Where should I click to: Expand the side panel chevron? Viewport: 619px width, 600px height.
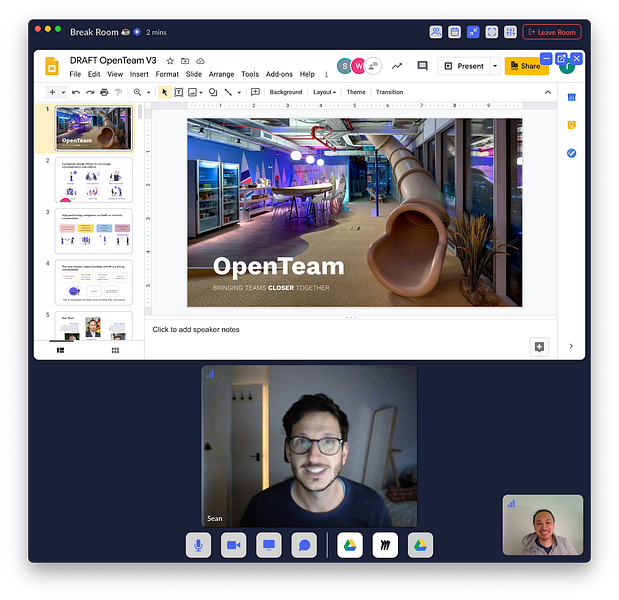pos(571,346)
